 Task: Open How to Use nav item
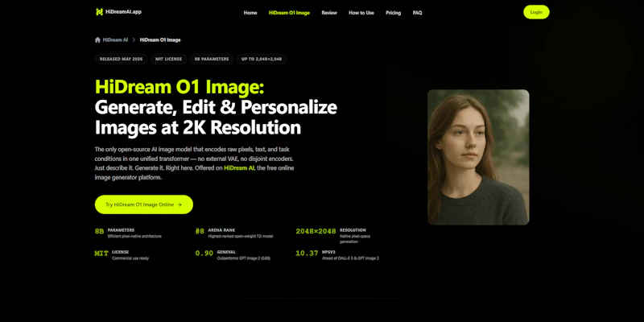361,13
